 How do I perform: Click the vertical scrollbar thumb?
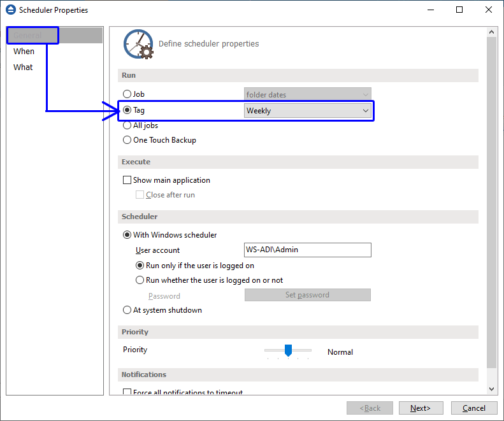click(x=491, y=203)
